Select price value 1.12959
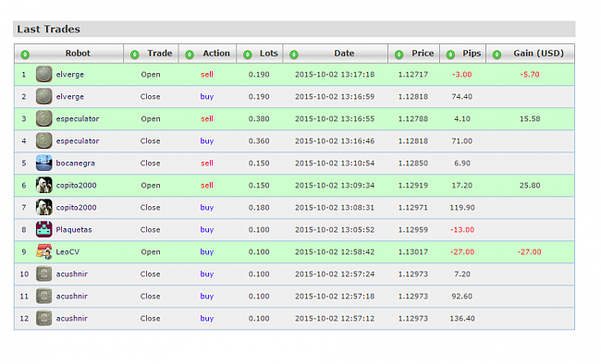Image resolution: width=601 pixels, height=364 pixels. 412,229
